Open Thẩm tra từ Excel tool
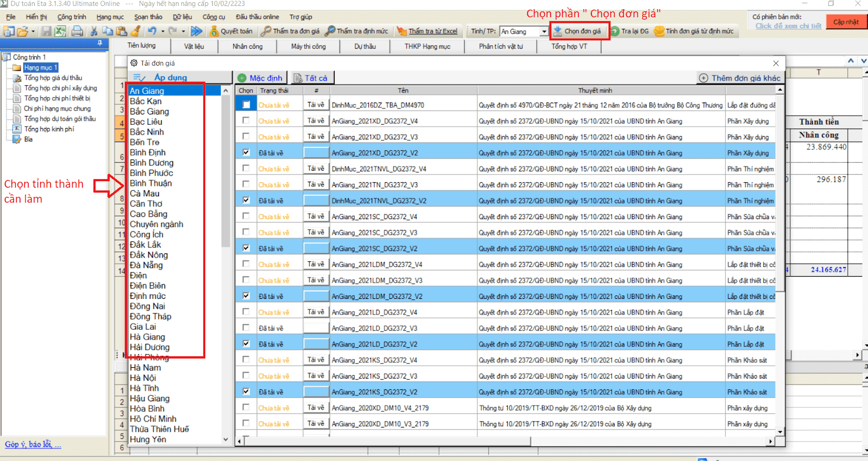 click(x=427, y=31)
